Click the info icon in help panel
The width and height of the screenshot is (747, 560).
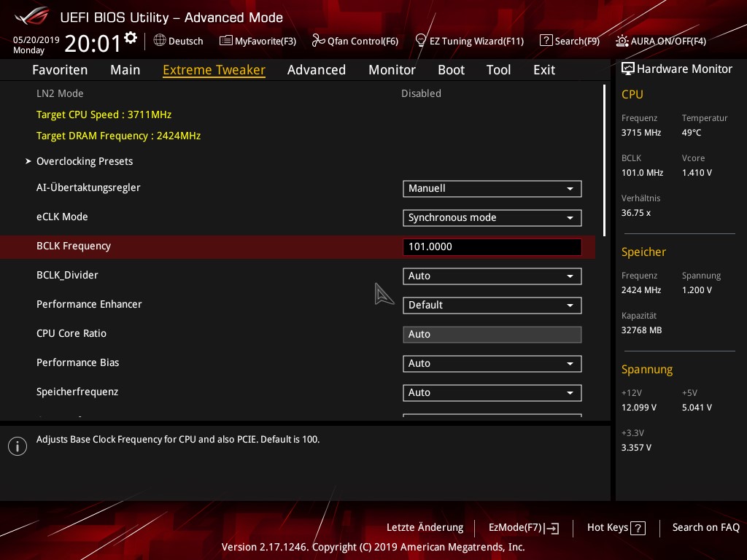pos(18,446)
